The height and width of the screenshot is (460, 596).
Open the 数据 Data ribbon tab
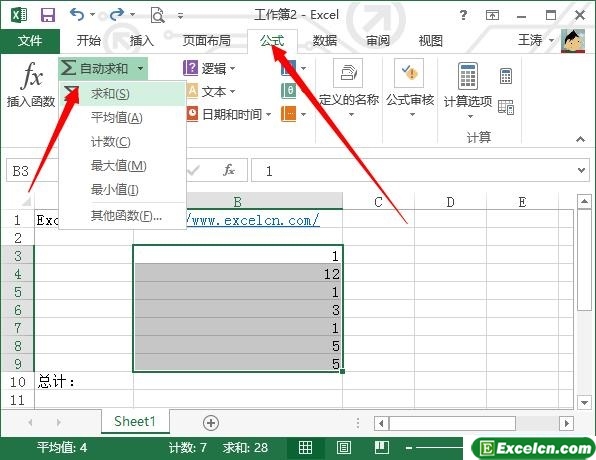coord(325,41)
